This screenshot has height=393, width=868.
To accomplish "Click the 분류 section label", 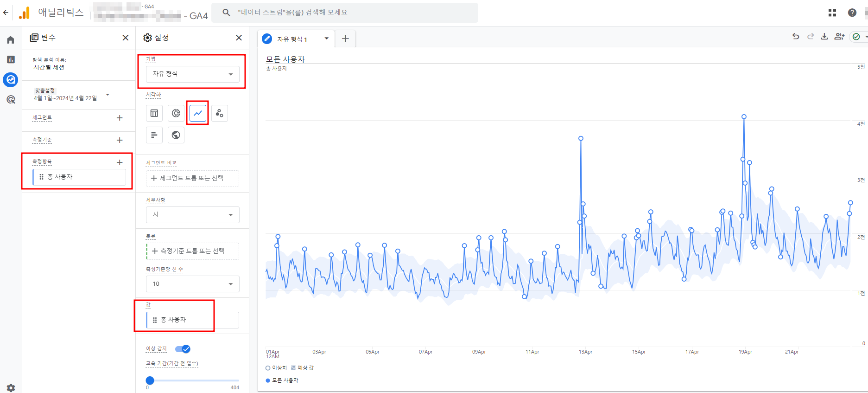I will pos(151,236).
